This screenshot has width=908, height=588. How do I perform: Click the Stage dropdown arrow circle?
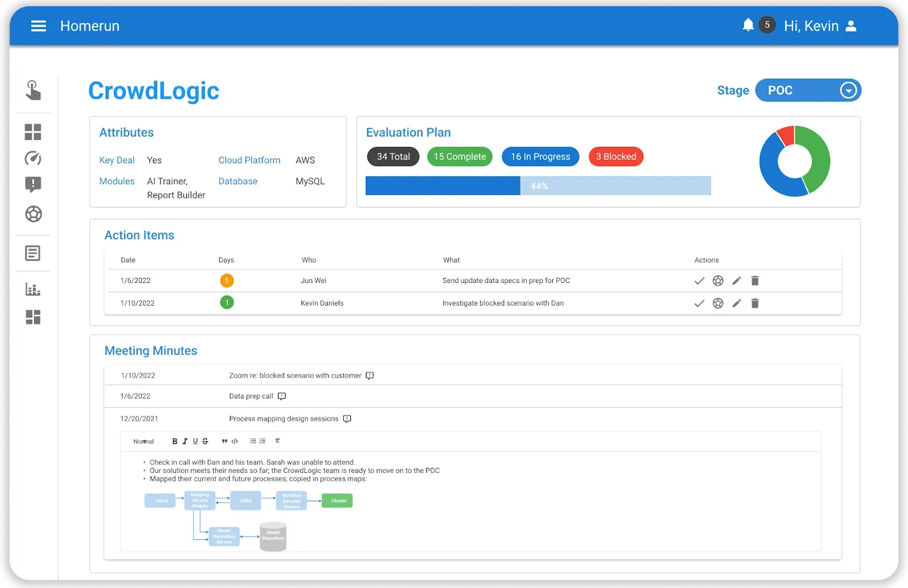tap(848, 90)
